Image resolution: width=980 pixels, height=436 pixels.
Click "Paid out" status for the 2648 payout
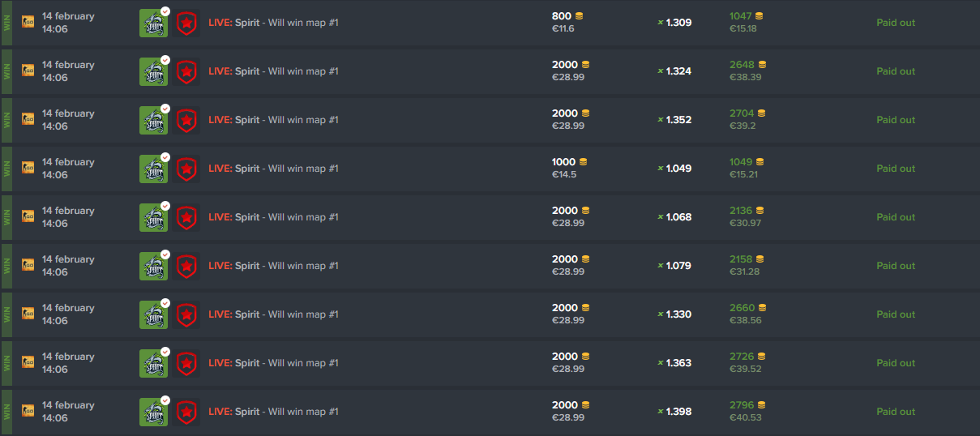tap(896, 71)
